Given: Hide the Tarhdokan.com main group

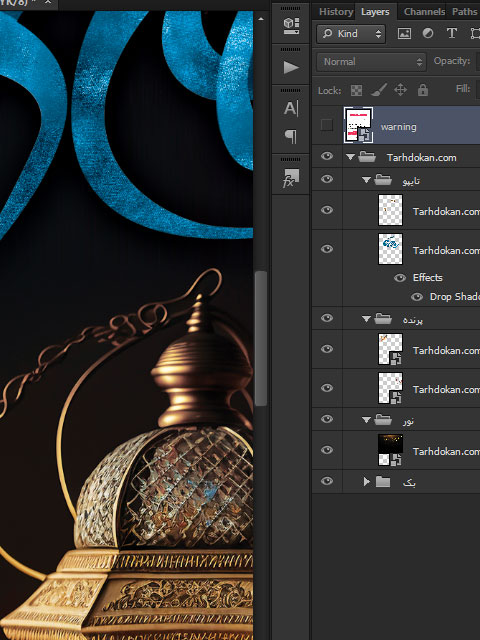Looking at the screenshot, I should pyautogui.click(x=327, y=156).
